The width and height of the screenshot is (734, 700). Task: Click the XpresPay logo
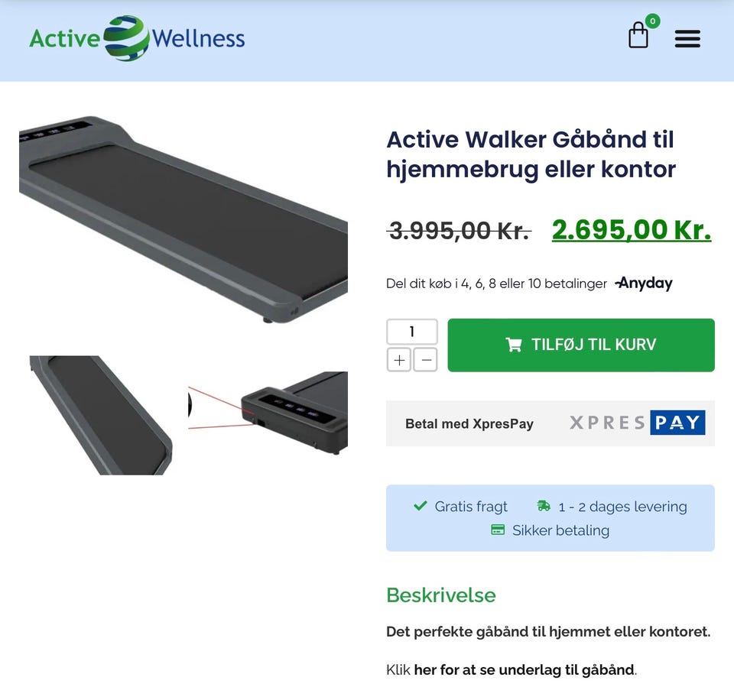tap(637, 423)
